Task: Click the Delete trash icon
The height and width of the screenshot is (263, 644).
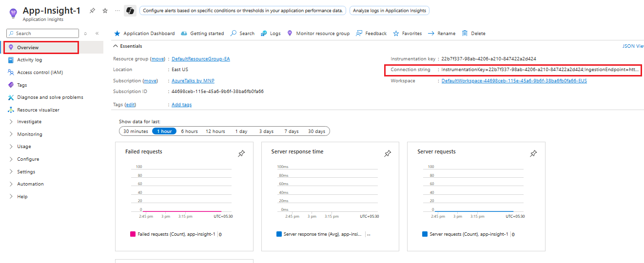Action: point(465,34)
